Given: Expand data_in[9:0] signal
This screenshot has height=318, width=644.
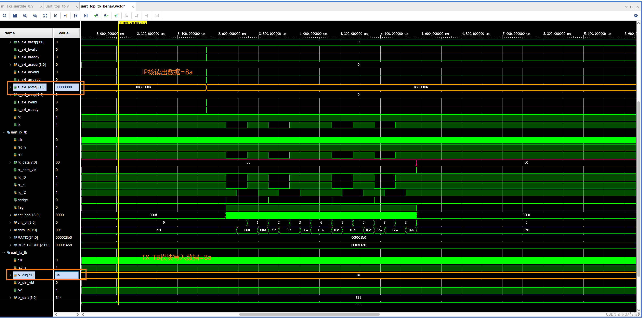Looking at the screenshot, I should tap(10, 230).
